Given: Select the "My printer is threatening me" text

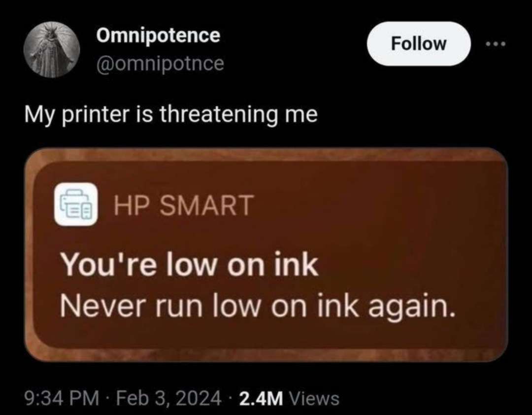Looking at the screenshot, I should tap(171, 114).
